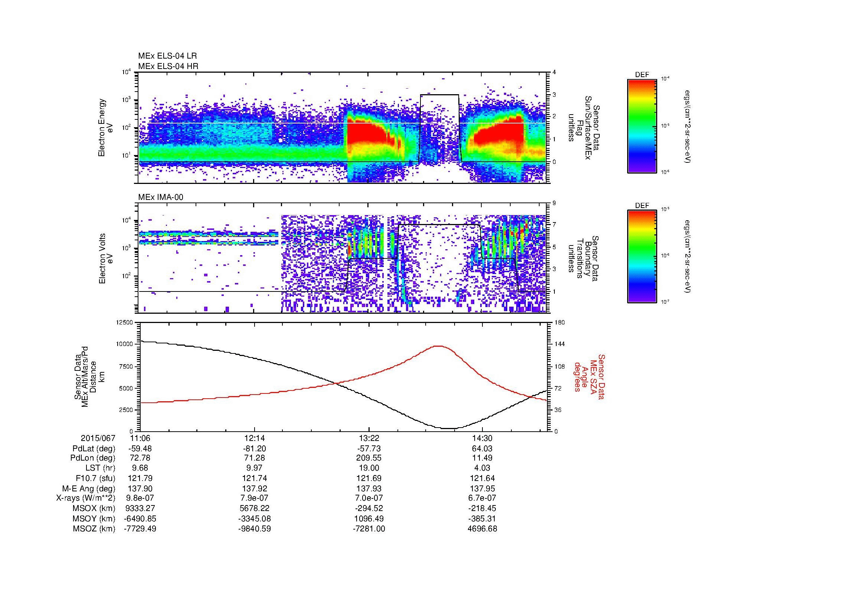Click the M-E Ang value '137.95'

tap(482, 488)
